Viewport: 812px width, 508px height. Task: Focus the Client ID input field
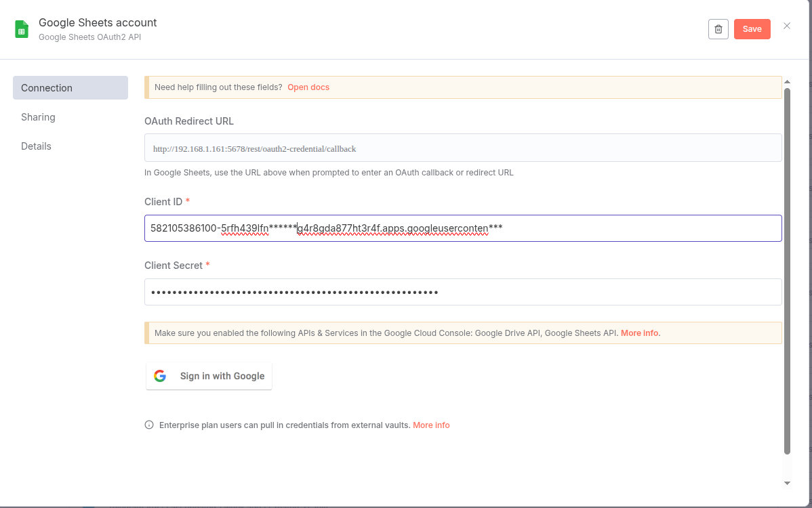463,228
